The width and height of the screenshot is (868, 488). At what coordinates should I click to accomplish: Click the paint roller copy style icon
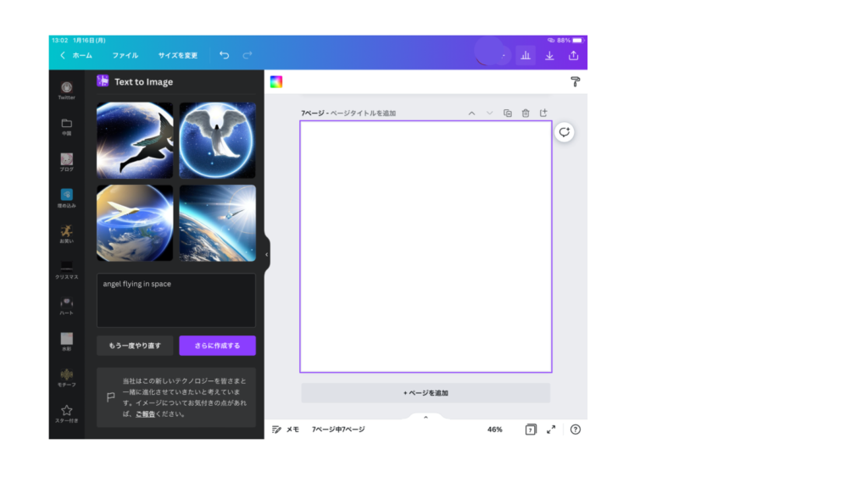tap(576, 82)
